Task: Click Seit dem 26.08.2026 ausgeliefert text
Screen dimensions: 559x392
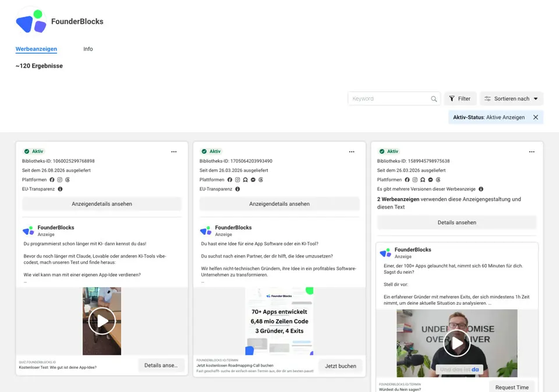Action: tap(56, 171)
